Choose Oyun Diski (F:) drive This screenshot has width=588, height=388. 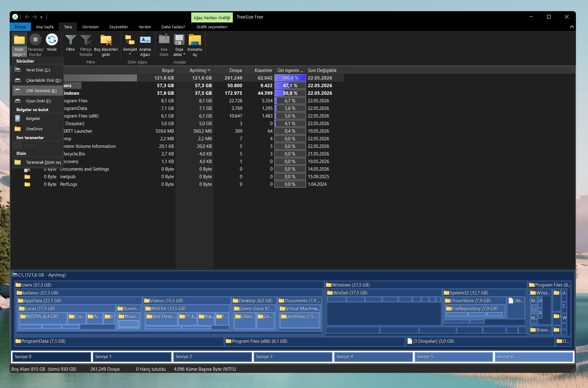[x=38, y=101]
